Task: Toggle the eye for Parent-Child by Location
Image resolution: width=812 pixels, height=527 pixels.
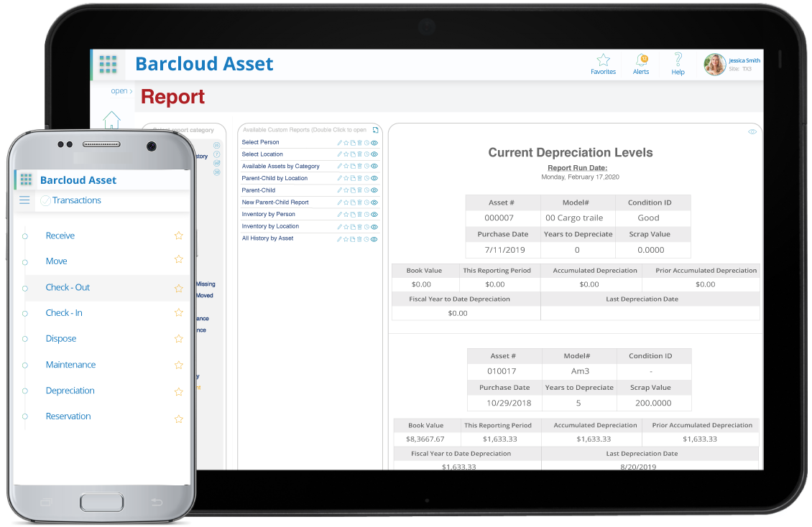Action: coord(374,178)
